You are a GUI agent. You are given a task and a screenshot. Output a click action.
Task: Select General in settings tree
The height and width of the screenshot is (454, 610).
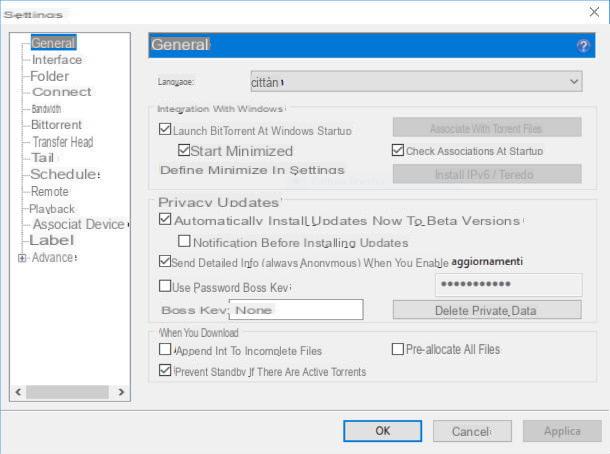(x=53, y=43)
